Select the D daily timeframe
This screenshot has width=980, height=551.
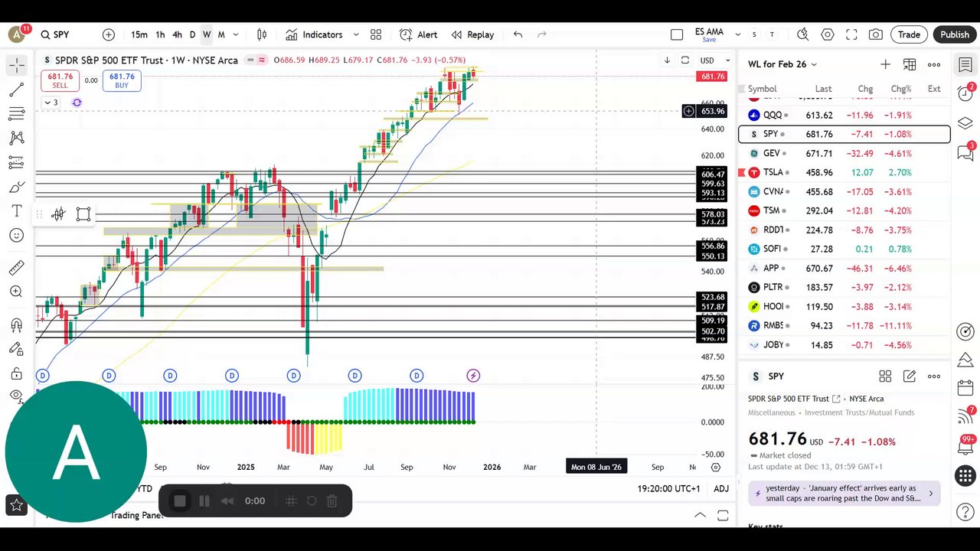pos(192,34)
